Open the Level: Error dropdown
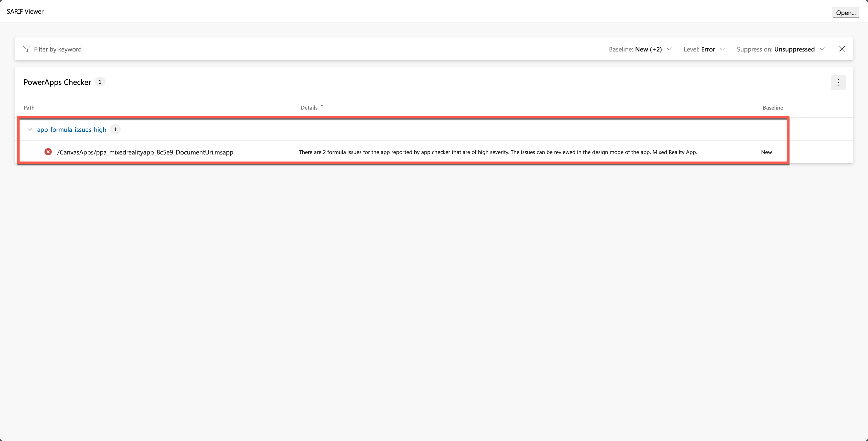The width and height of the screenshot is (868, 441). point(704,49)
